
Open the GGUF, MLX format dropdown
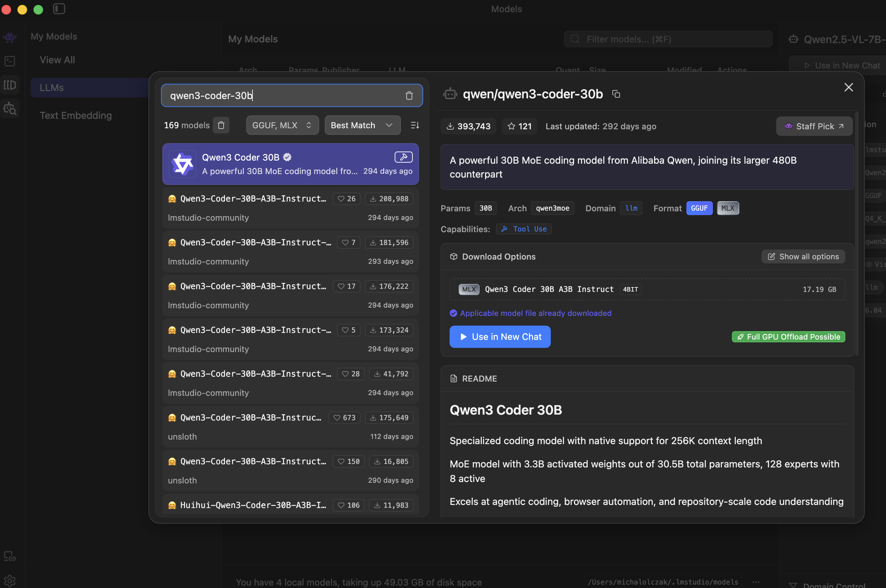(x=282, y=125)
